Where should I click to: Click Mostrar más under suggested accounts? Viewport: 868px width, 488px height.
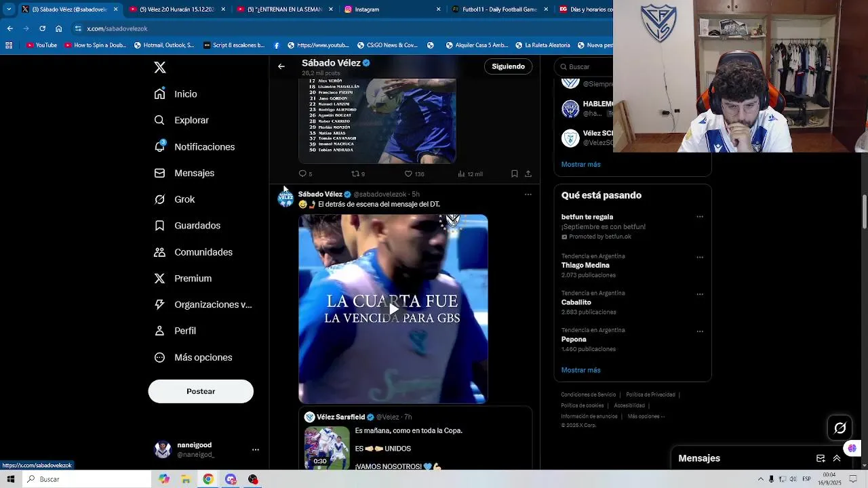click(x=580, y=164)
